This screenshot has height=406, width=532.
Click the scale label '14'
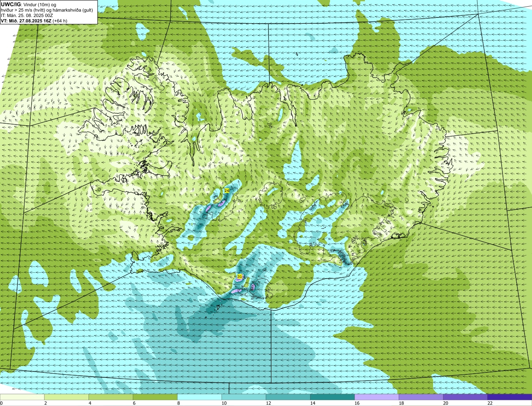point(313,403)
